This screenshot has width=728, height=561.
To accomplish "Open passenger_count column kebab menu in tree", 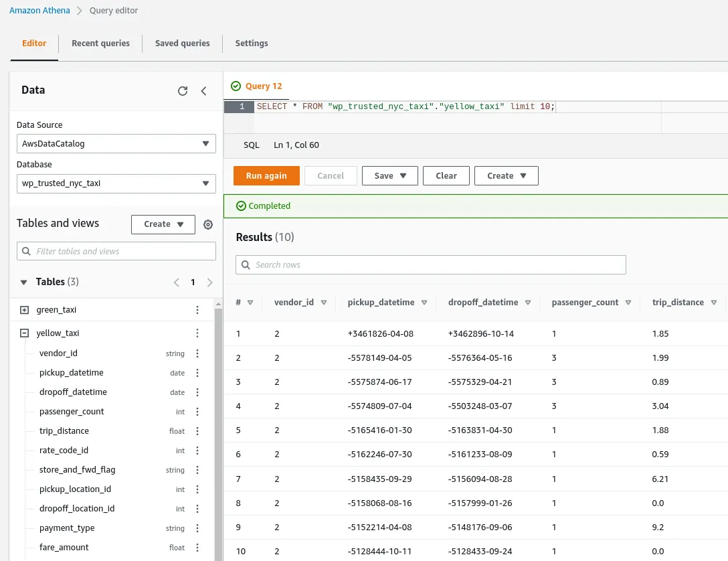I will click(197, 412).
